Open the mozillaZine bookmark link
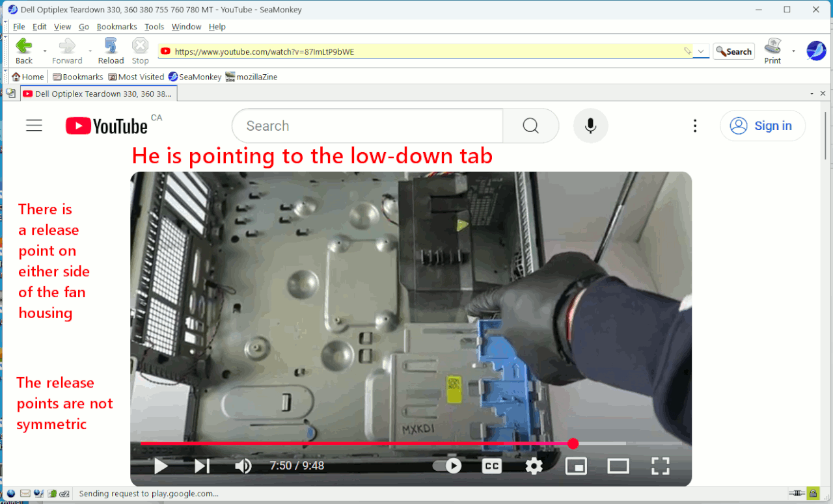833x504 pixels. click(x=251, y=77)
